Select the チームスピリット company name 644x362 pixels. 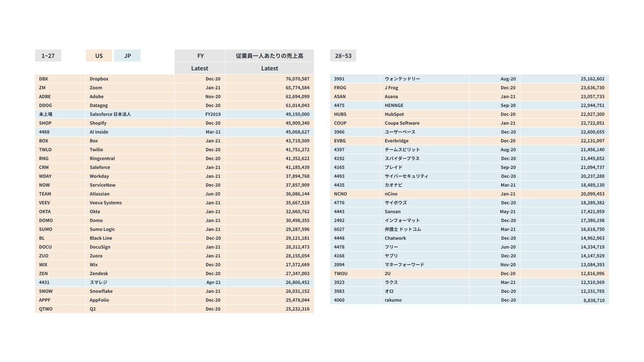coord(402,150)
